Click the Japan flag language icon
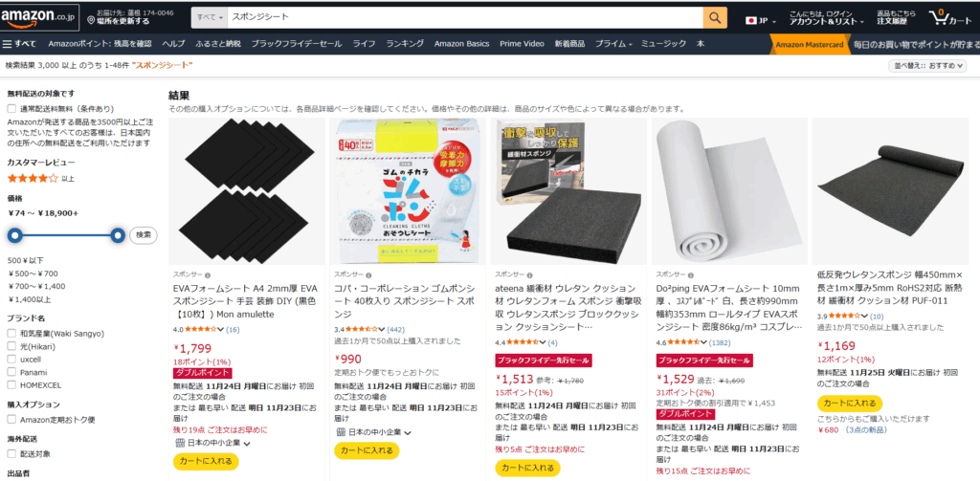This screenshot has width=980, height=481. click(750, 21)
